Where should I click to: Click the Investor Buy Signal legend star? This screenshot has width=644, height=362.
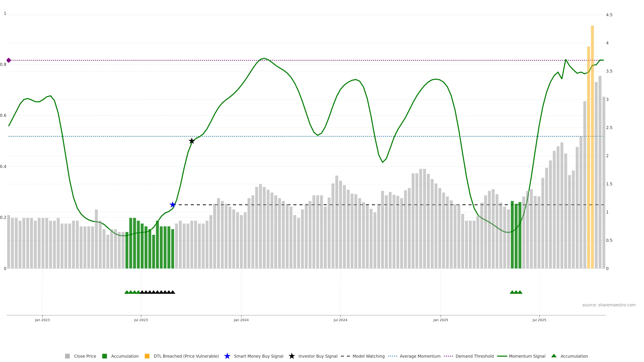tap(291, 356)
